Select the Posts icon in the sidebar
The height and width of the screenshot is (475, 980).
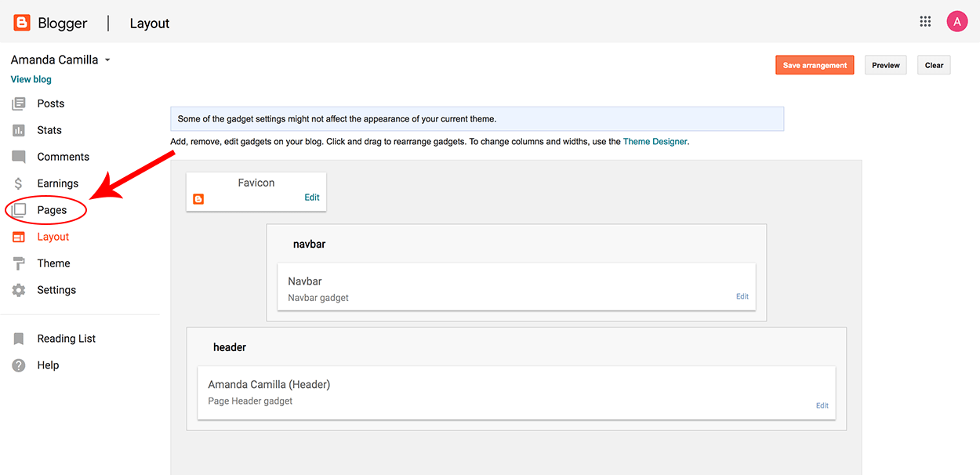coord(19,103)
